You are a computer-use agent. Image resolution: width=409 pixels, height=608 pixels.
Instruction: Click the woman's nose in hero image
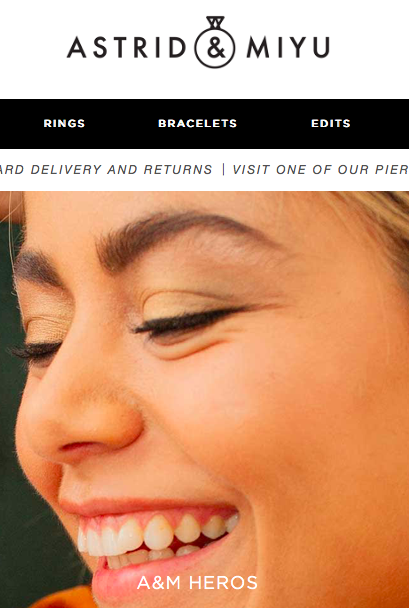pos(78,419)
